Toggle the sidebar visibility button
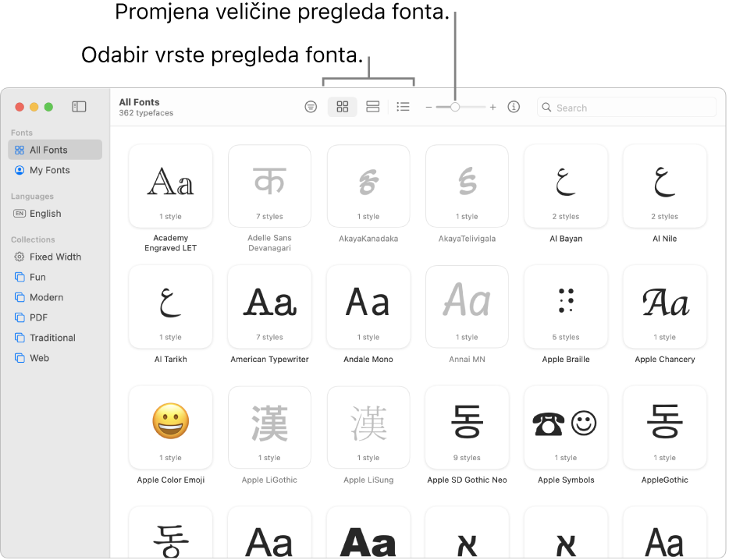The width and height of the screenshot is (729, 560). 79,106
